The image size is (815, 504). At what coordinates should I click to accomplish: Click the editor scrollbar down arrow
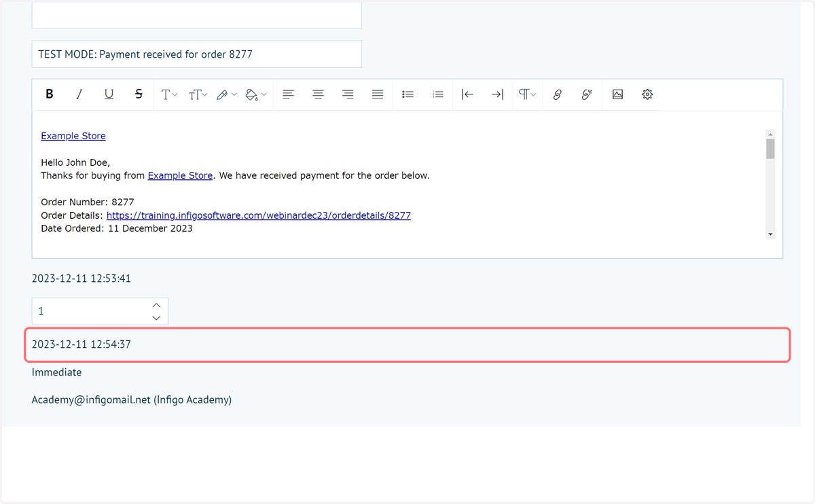click(770, 234)
